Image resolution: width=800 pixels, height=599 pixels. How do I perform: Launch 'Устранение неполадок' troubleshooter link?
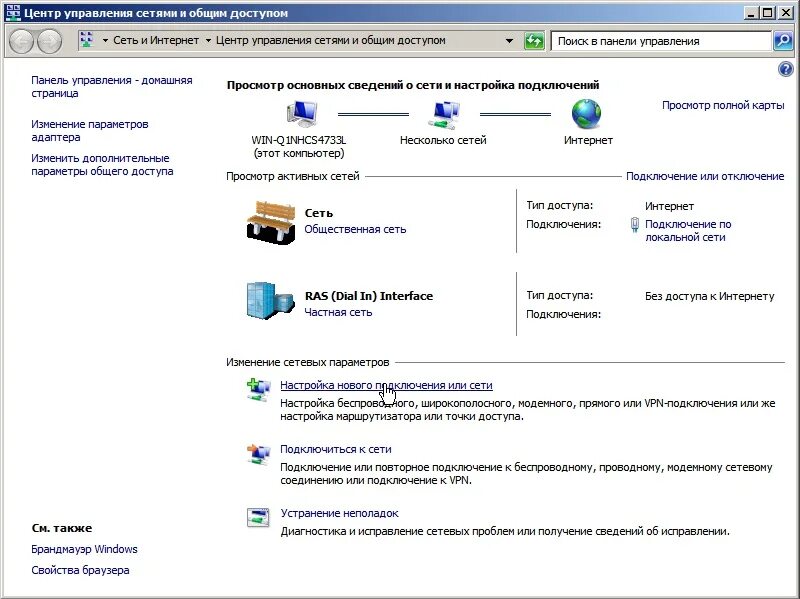click(339, 513)
